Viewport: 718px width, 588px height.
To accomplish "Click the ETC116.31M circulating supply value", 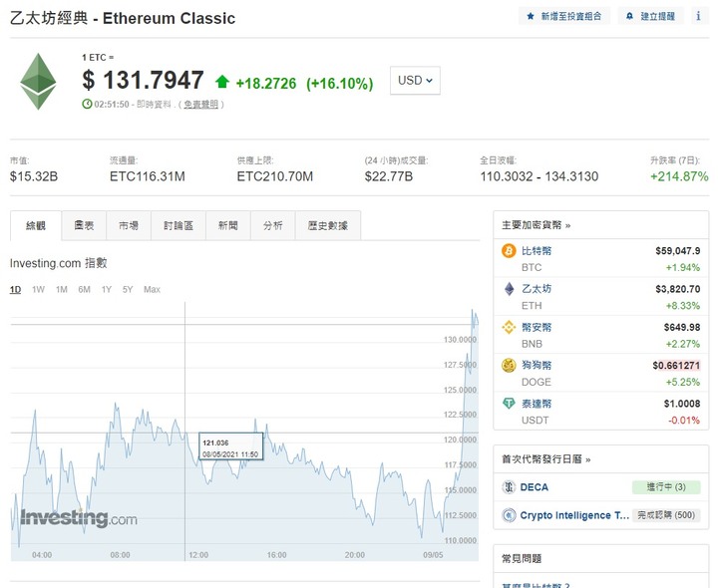I will click(148, 176).
